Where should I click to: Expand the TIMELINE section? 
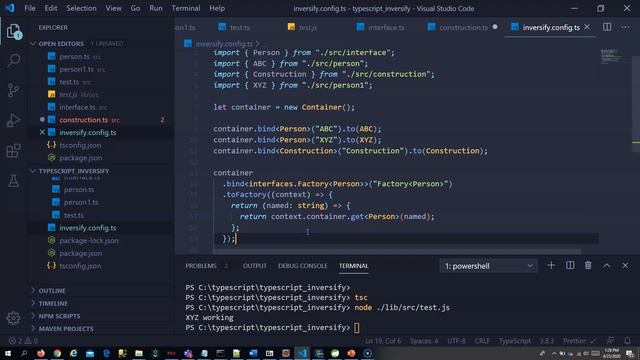pos(53,303)
